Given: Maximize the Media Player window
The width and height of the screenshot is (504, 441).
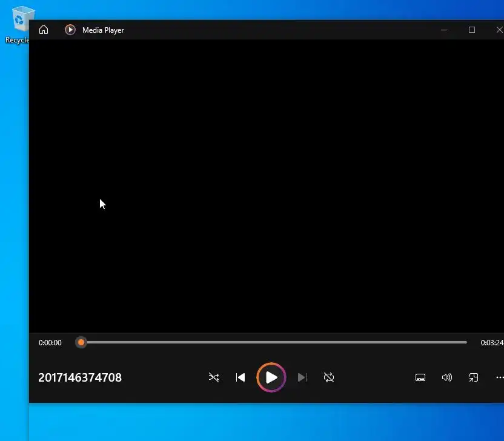Looking at the screenshot, I should click(x=472, y=30).
